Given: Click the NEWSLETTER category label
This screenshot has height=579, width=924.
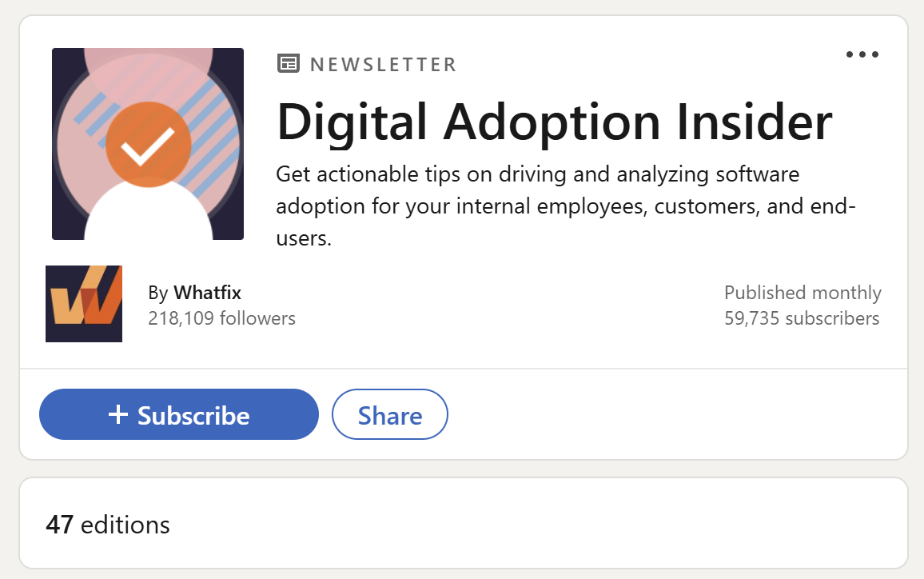Looking at the screenshot, I should click(383, 64).
